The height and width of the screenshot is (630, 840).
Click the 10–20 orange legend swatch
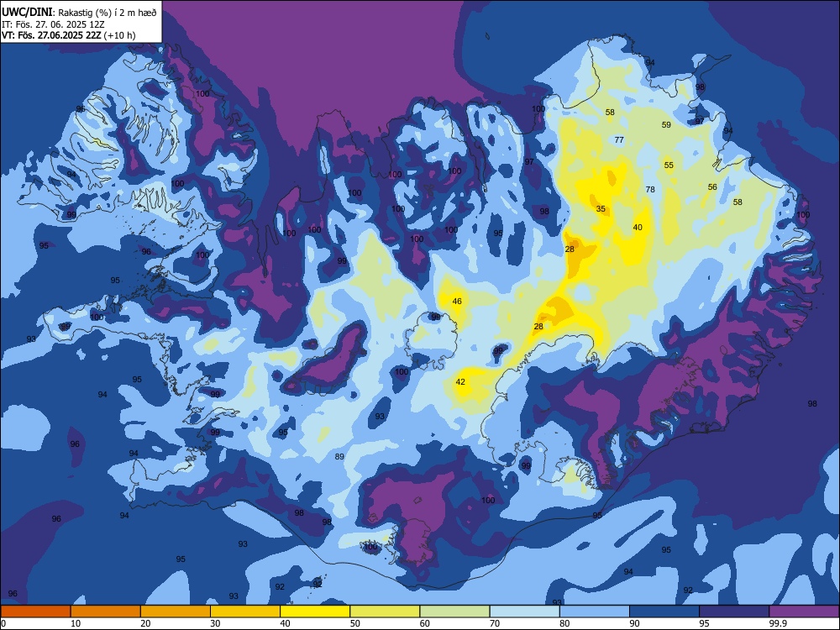[x=106, y=612]
